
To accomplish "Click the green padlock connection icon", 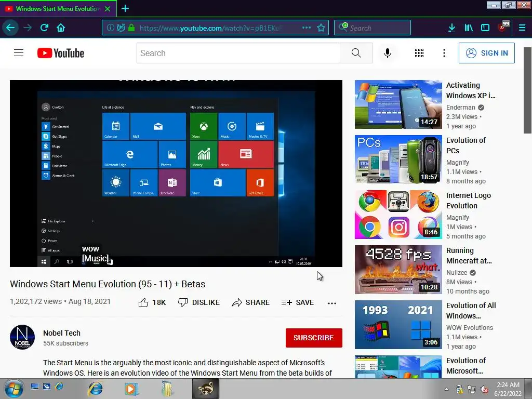I will (x=131, y=28).
